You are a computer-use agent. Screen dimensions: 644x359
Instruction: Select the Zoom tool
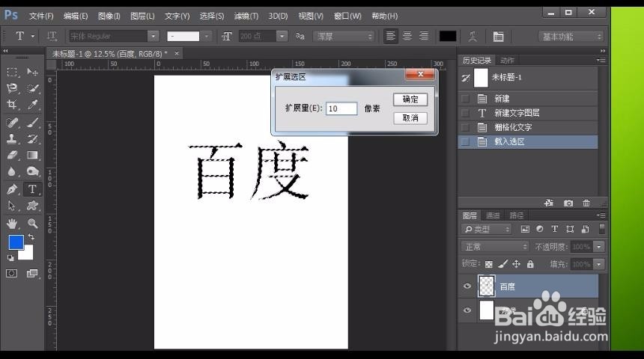(32, 224)
